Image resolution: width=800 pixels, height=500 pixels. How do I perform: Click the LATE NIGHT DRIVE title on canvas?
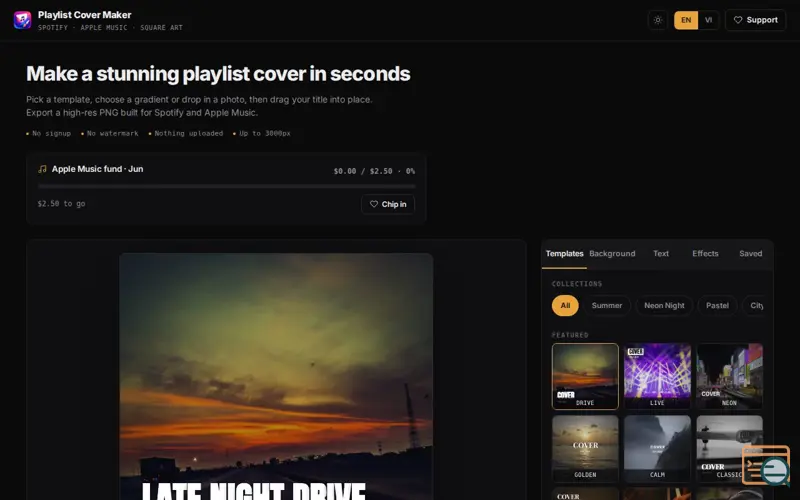click(x=254, y=491)
